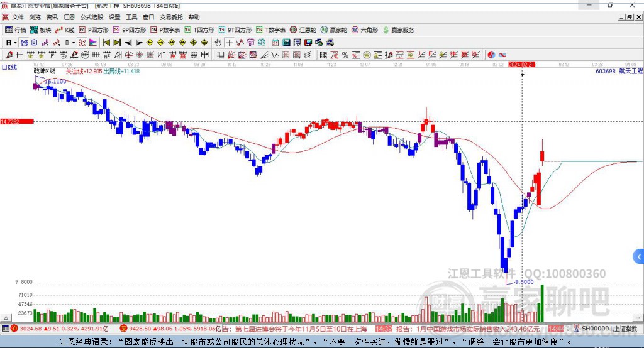Screen dimensions: 644x348
Task: Open the 设置 menu
Action: [x=114, y=17]
